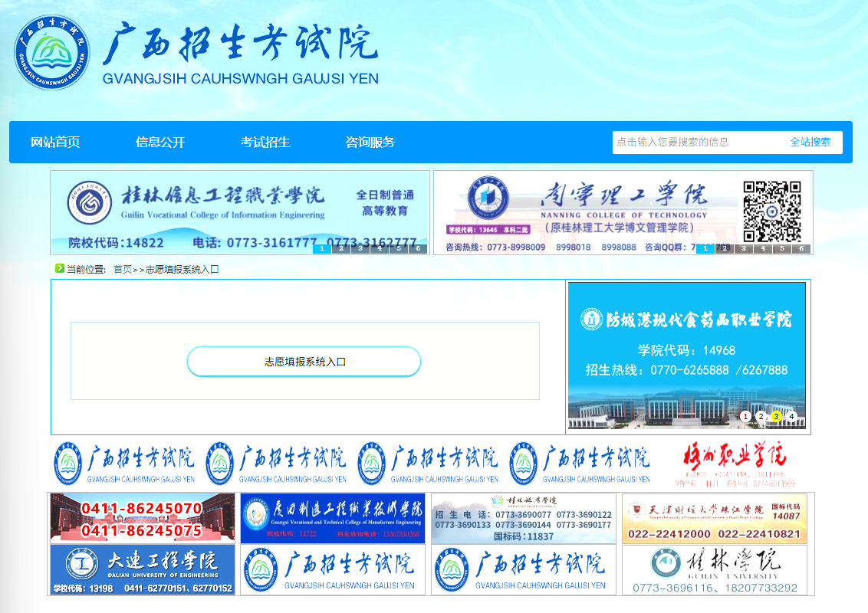868x613 pixels.
Task: Go to slide 1 in the 南宁理工学院 banner
Action: (705, 248)
